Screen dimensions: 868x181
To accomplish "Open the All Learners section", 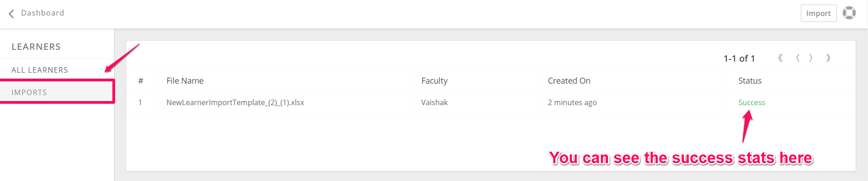I will 40,70.
